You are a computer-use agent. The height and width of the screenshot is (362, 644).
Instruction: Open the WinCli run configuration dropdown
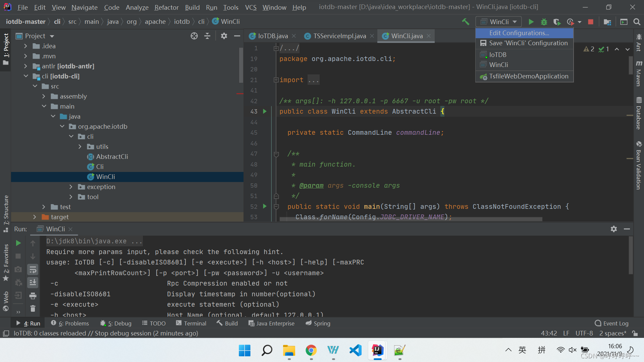point(498,22)
